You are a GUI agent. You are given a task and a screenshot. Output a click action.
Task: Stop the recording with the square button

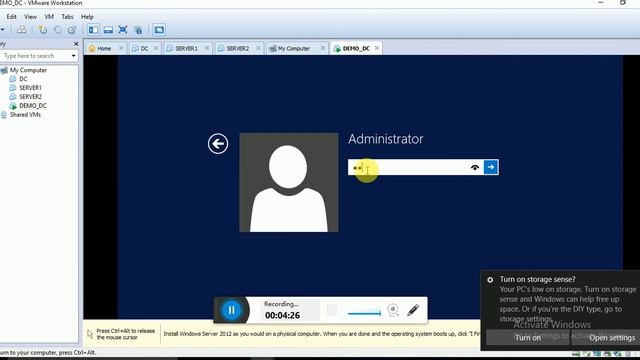332,310
